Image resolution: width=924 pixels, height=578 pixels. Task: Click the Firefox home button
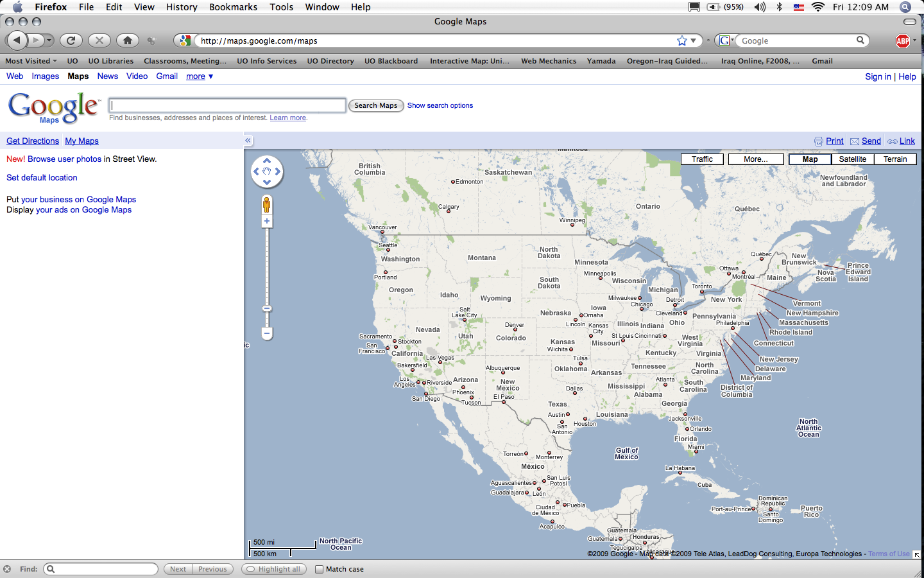128,40
